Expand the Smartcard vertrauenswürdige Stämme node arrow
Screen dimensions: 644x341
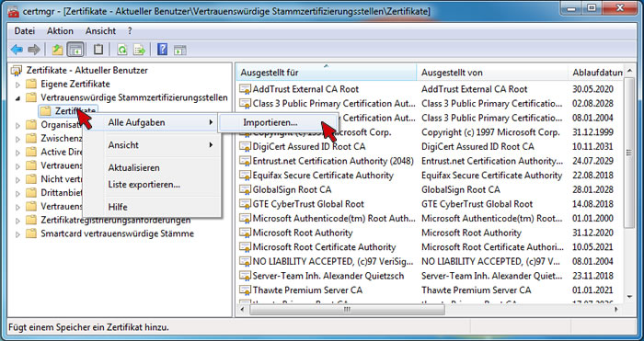point(17,234)
